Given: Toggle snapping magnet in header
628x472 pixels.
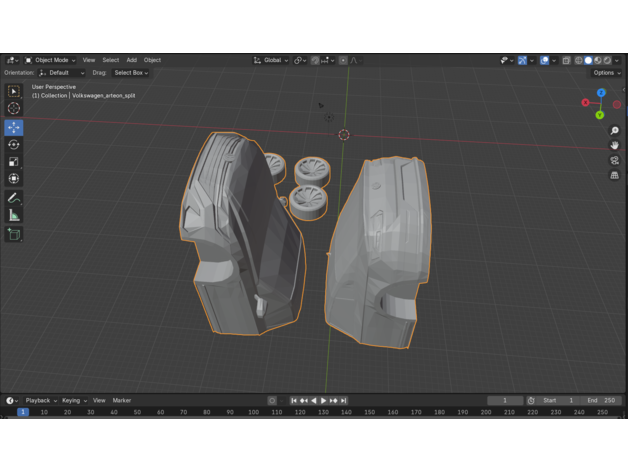Looking at the screenshot, I should click(x=313, y=60).
